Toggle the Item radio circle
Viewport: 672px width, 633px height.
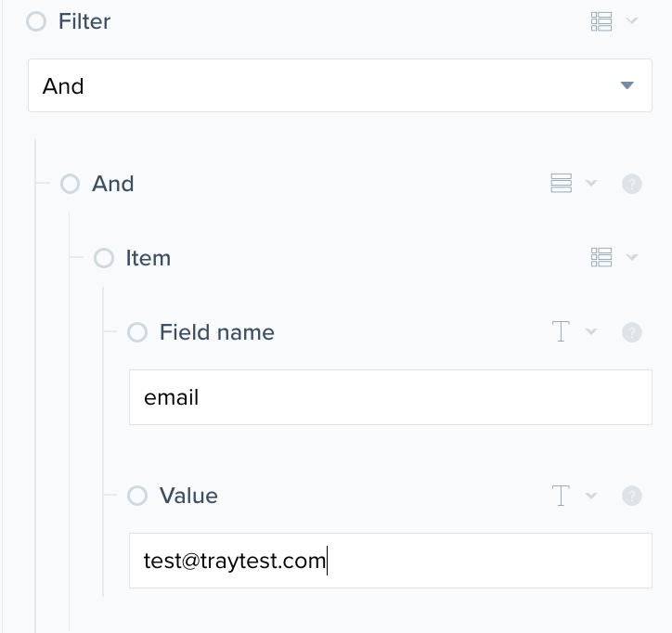click(x=104, y=258)
